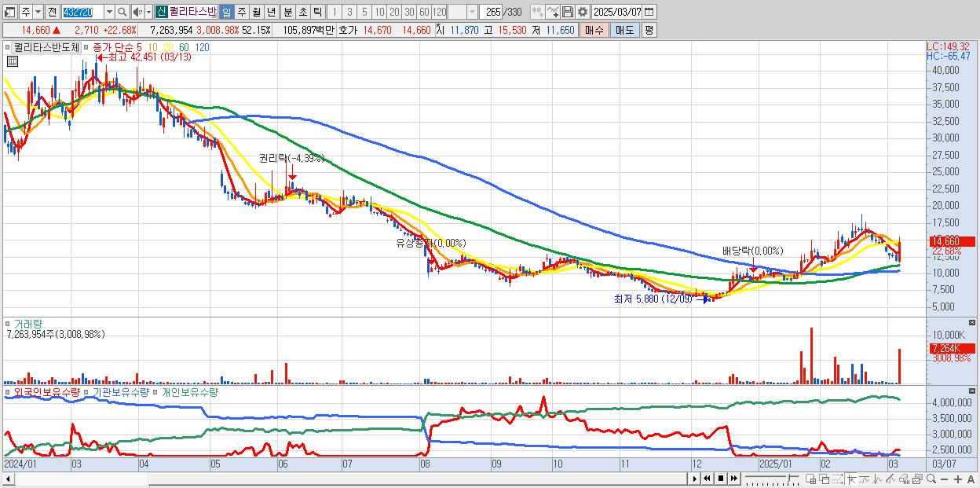Image resolution: width=980 pixels, height=488 pixels.
Task: Click the 전 button beside the code field
Action: [52, 12]
